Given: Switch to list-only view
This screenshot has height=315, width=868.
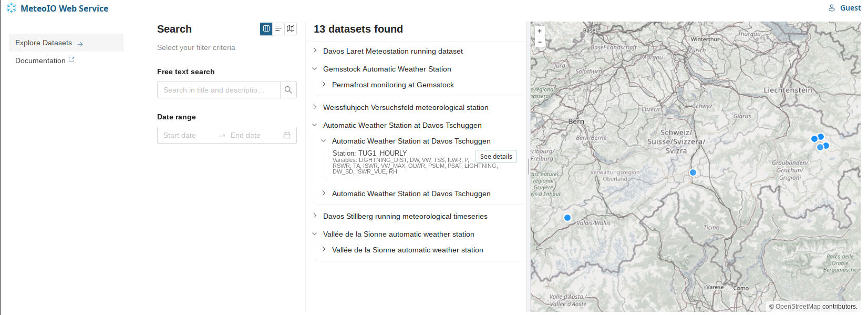Looking at the screenshot, I should tap(278, 29).
